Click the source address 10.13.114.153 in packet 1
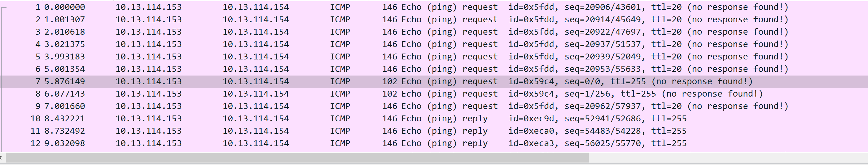The height and width of the screenshot is (165, 868). [148, 7]
